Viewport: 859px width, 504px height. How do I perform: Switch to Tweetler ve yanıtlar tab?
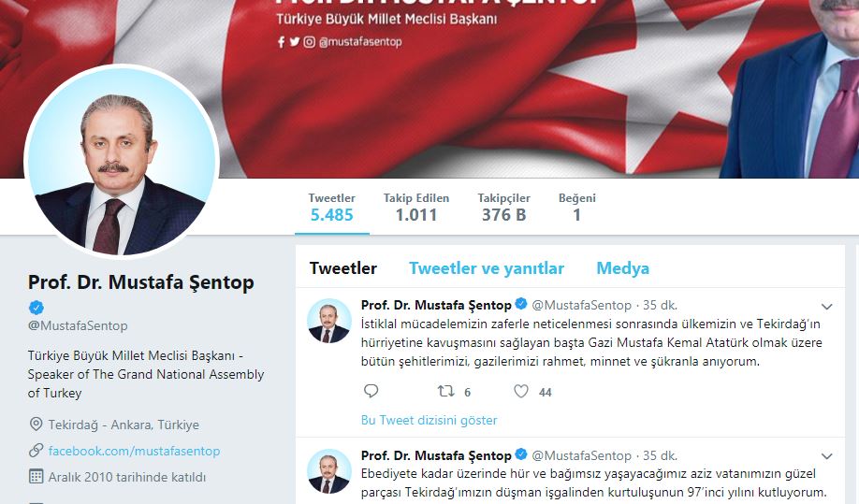point(487,268)
